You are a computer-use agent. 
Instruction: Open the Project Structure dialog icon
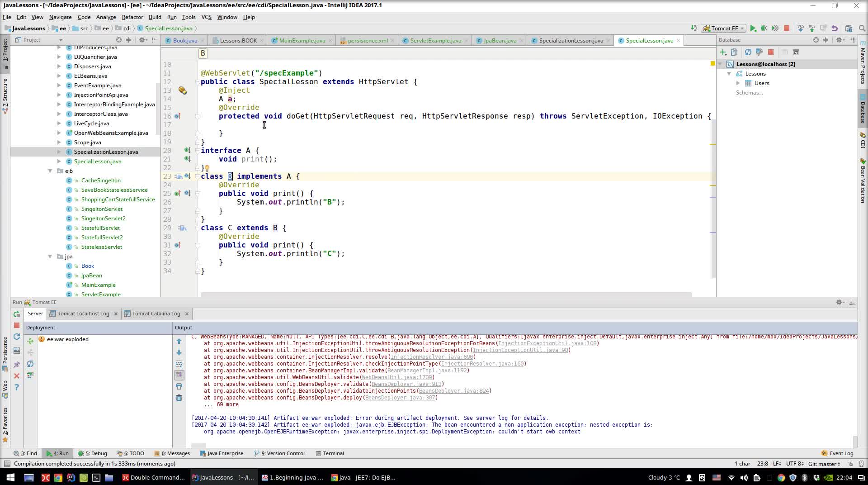(x=849, y=28)
